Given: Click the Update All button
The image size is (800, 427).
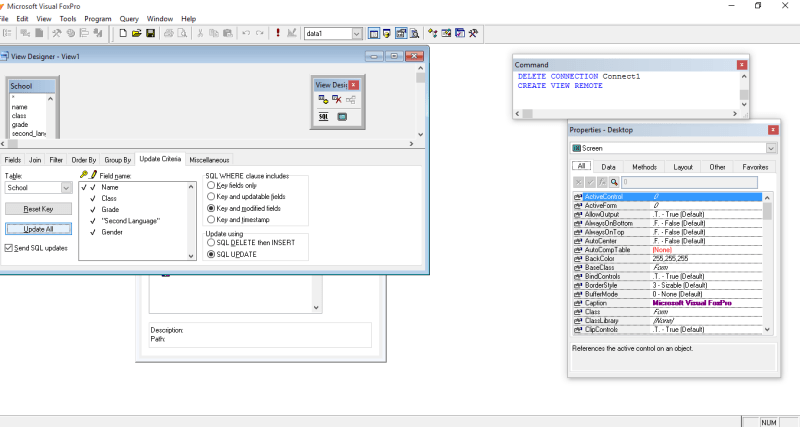Looking at the screenshot, I should point(38,229).
